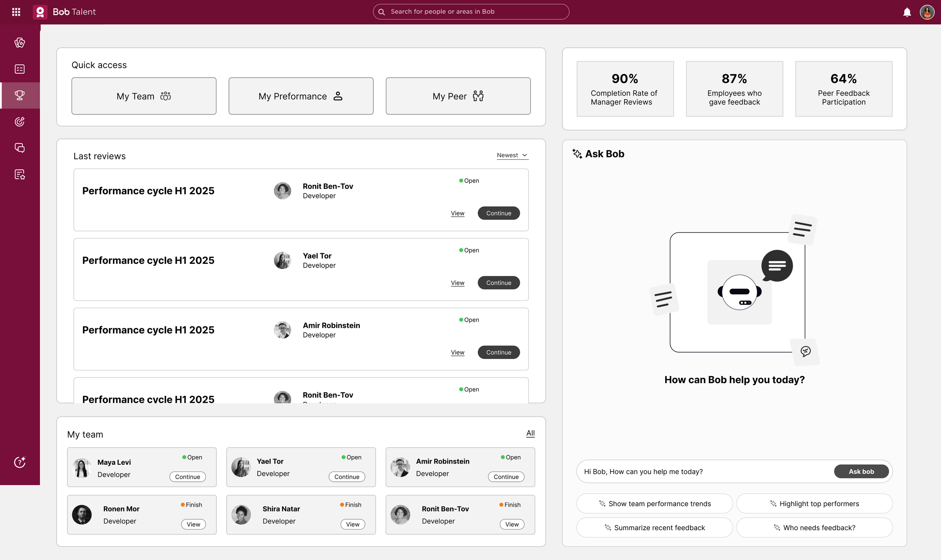Open the trophy performance sidebar icon
This screenshot has height=560, width=941.
pyautogui.click(x=20, y=95)
